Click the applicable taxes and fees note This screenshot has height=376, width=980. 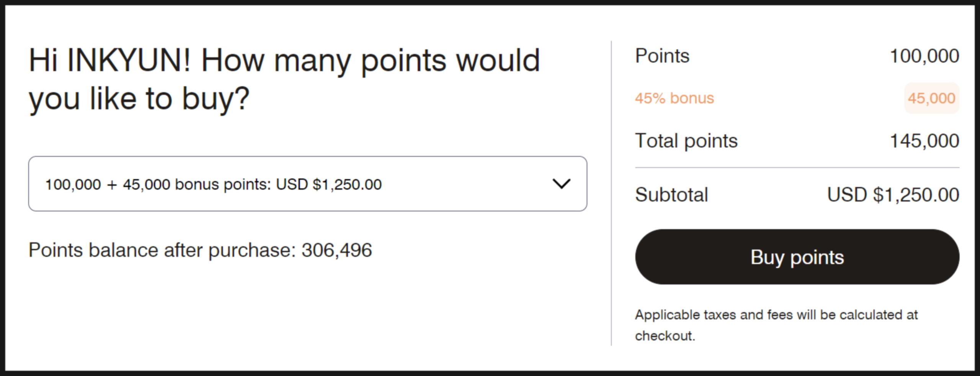coord(776,315)
